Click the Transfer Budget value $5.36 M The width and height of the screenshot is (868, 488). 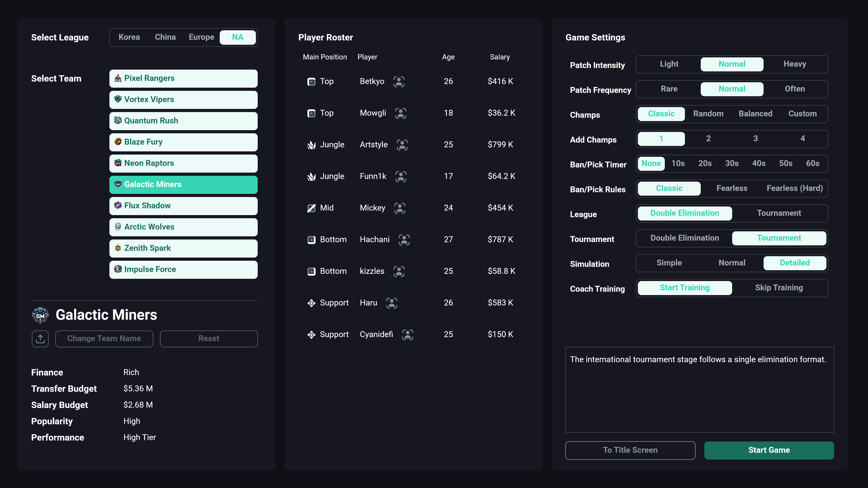(x=138, y=389)
